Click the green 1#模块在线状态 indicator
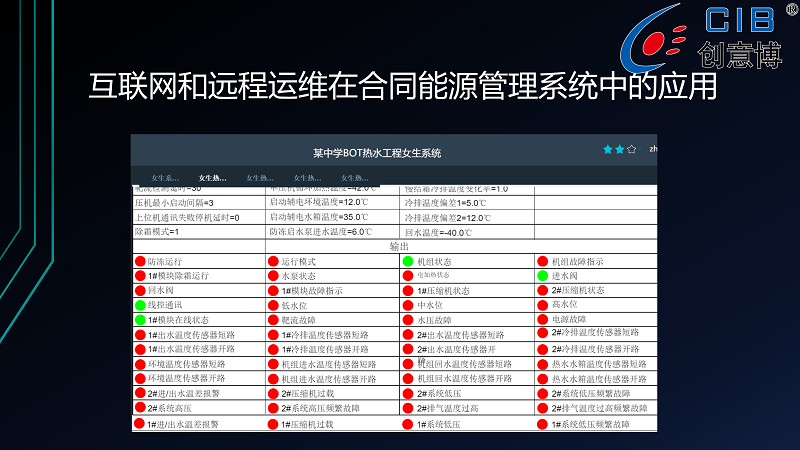This screenshot has width=800, height=450. [x=140, y=320]
